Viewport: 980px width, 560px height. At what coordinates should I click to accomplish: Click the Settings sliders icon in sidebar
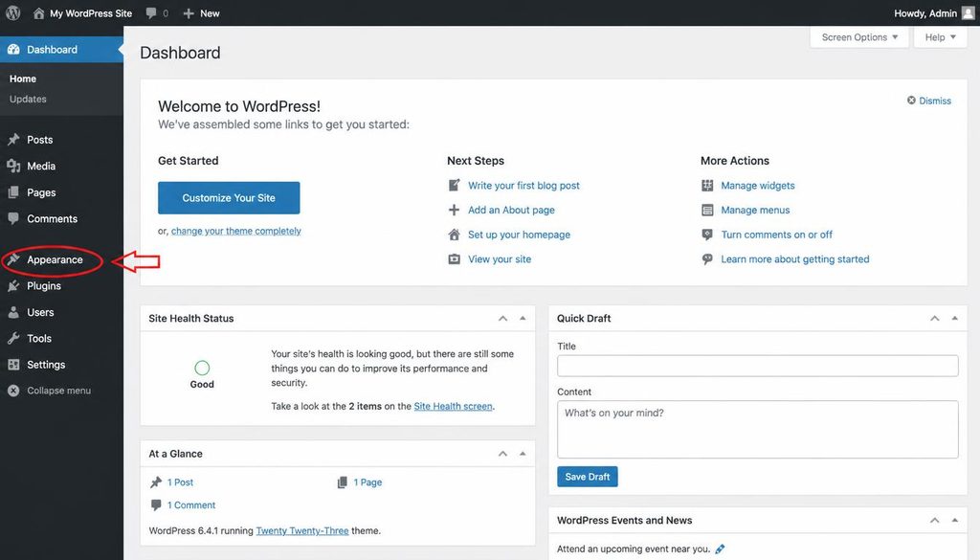[13, 365]
